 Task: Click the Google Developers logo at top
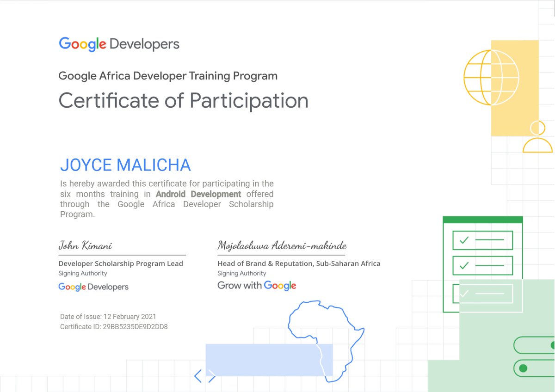119,44
